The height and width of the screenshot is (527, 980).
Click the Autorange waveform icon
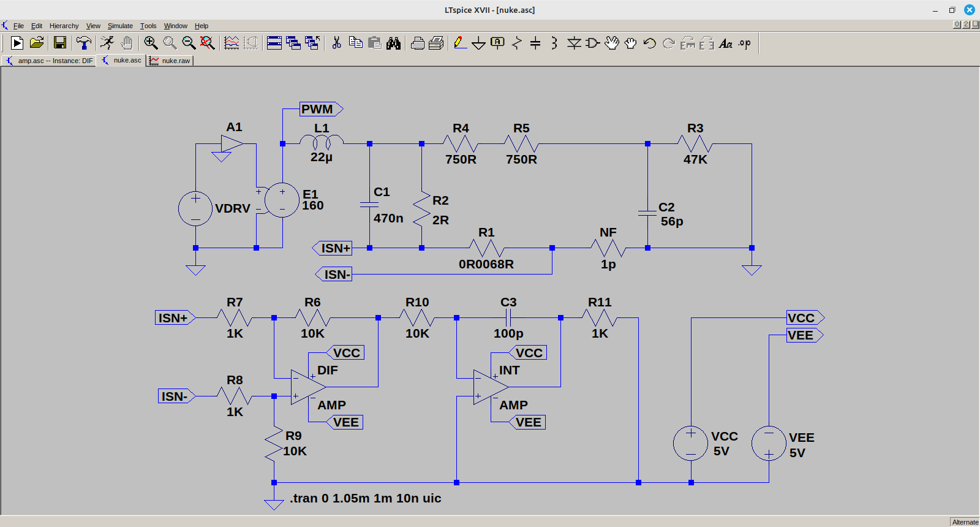232,43
